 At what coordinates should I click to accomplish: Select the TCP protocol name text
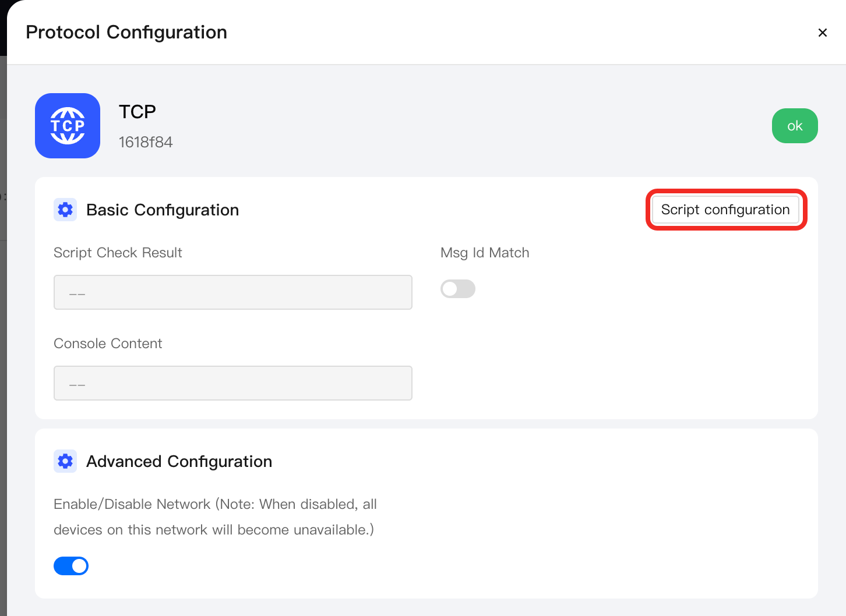(x=138, y=111)
